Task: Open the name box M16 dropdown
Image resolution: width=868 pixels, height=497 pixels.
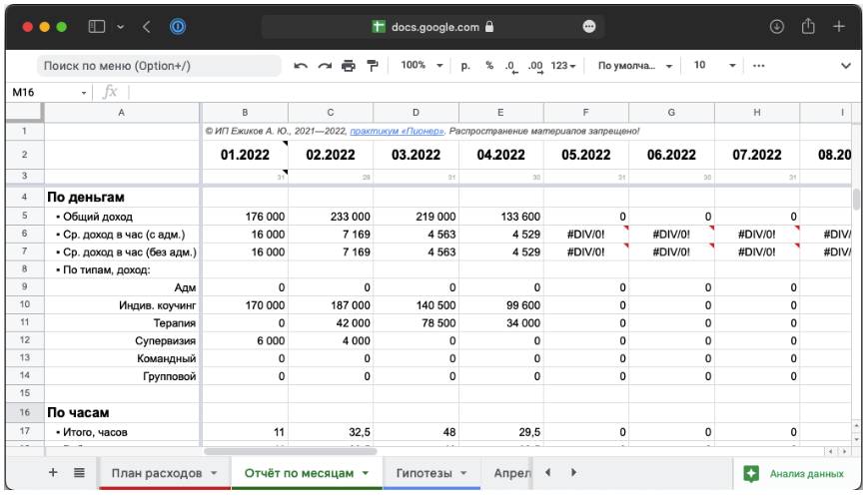Action: click(x=84, y=93)
